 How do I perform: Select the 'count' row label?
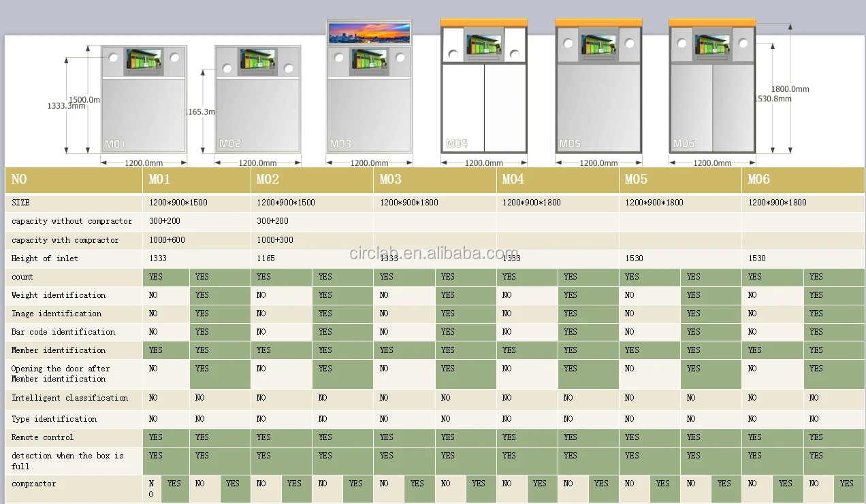pyautogui.click(x=22, y=277)
